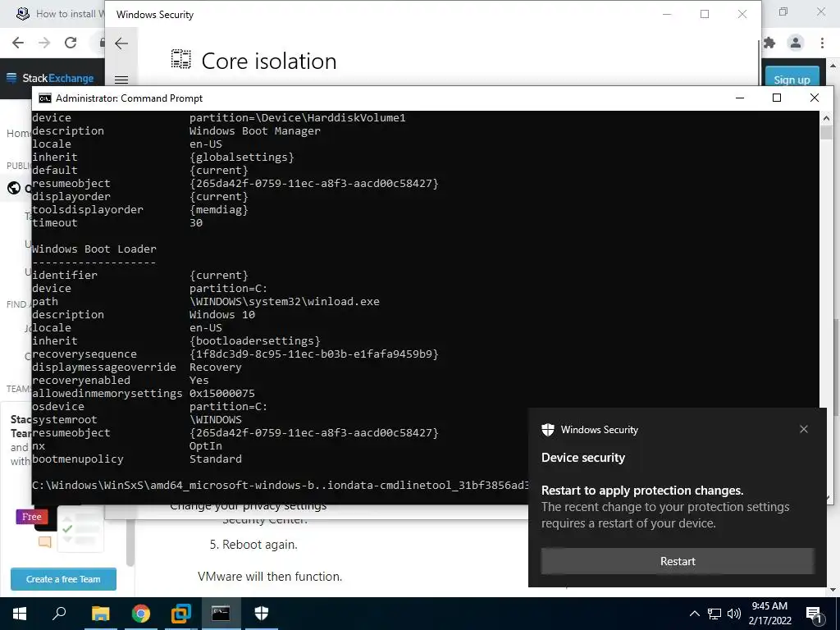The image size is (840, 630).
Task: Open File Explorer from taskbar
Action: coord(100,614)
